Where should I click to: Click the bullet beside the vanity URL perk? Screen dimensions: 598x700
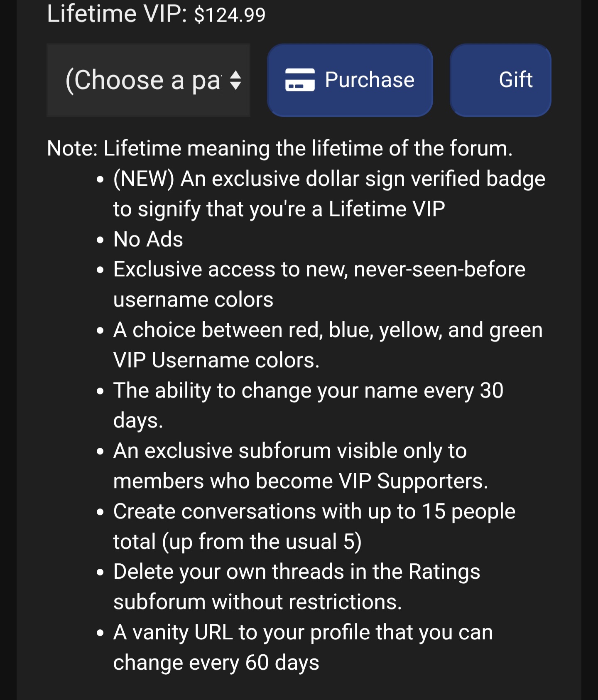100,633
